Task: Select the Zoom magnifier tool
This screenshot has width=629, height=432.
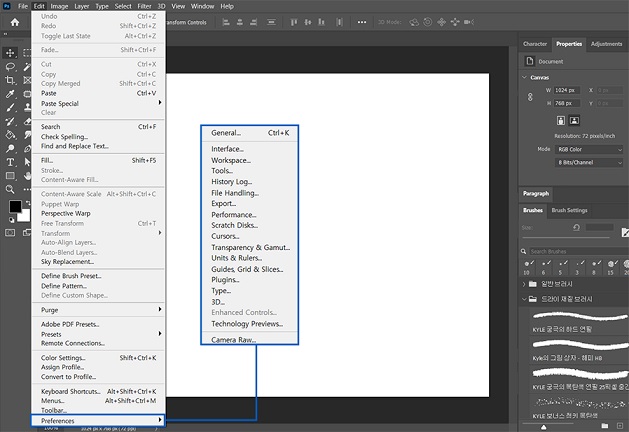Action: coord(10,189)
